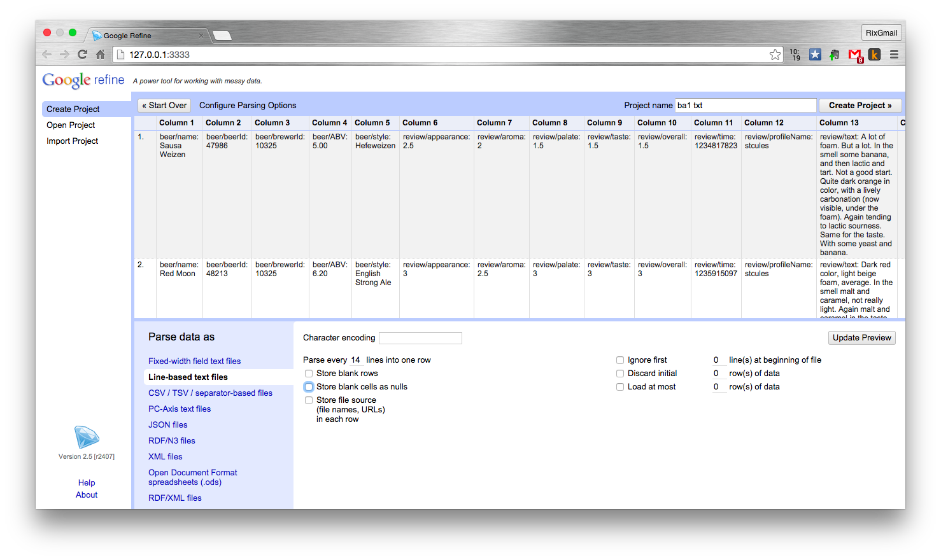
Task: Open the About link
Action: click(x=87, y=494)
